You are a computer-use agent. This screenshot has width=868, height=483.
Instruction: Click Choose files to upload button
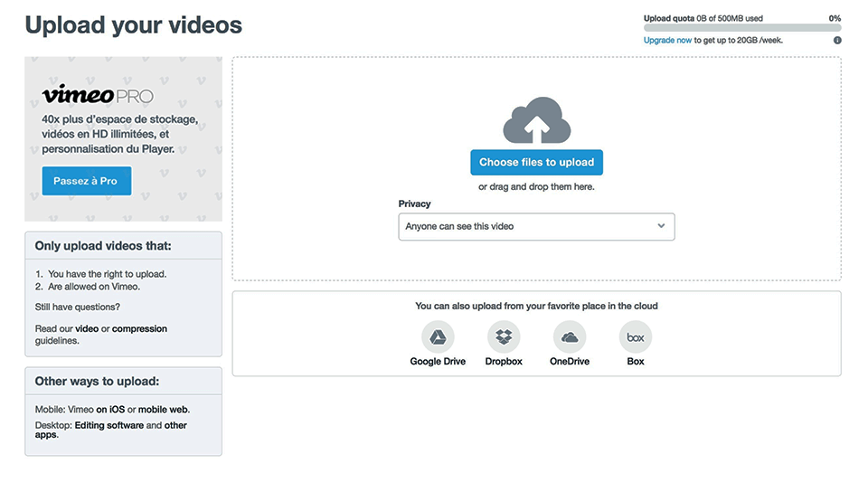click(536, 162)
